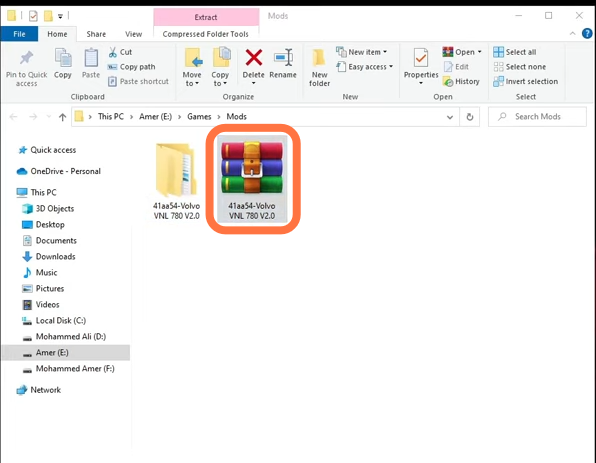The width and height of the screenshot is (596, 463).
Task: Switch to the Share ribbon tab
Action: [x=96, y=34]
